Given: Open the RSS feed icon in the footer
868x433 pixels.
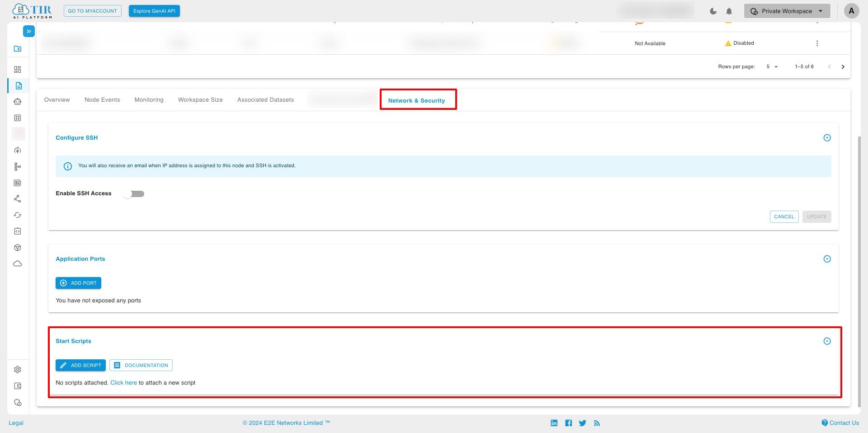Looking at the screenshot, I should point(597,423).
